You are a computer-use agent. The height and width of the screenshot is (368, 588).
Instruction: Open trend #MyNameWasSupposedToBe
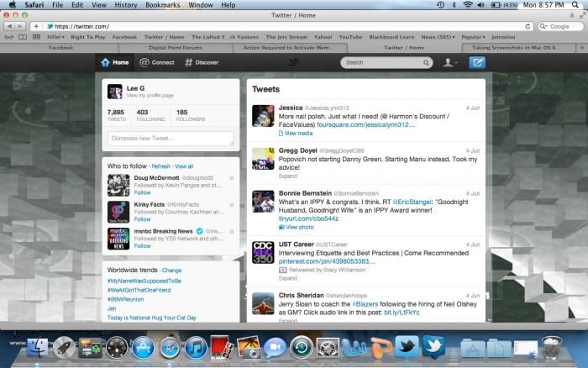144,281
